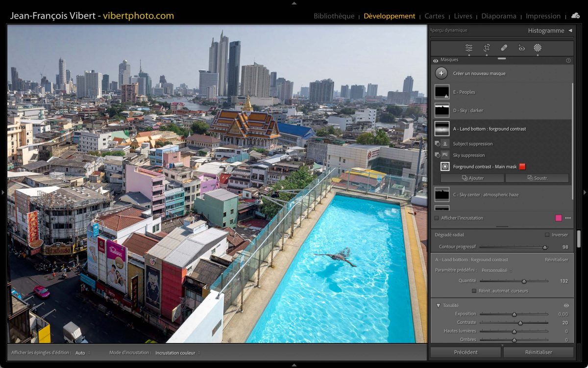Viewport: 588px width, 368px height.
Task: Click the Masques help question icon
Action: pos(568,60)
